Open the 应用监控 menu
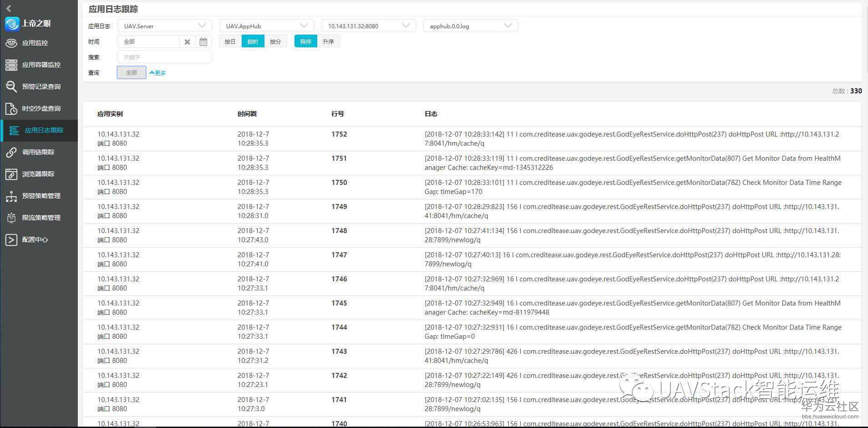Screen dimensions: 868x428 (x=35, y=43)
